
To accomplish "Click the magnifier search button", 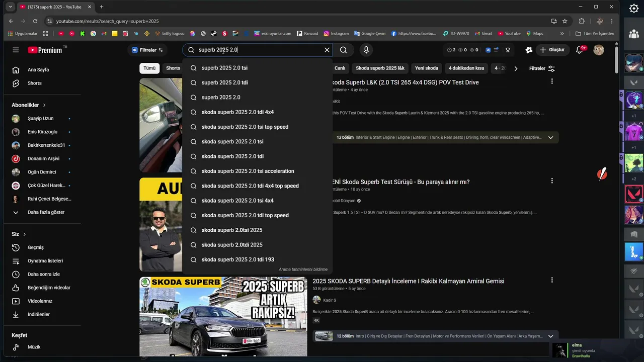I will pos(344,50).
